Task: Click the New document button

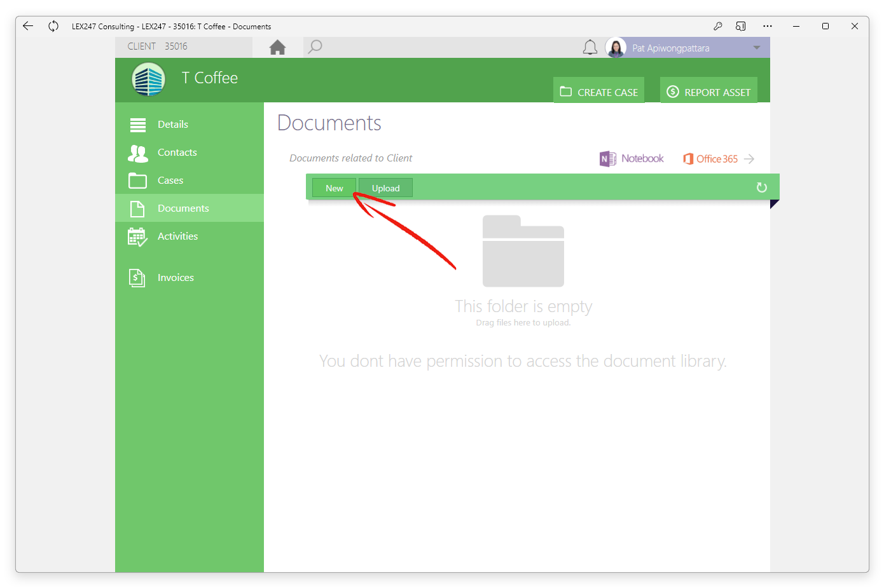Action: (x=334, y=188)
